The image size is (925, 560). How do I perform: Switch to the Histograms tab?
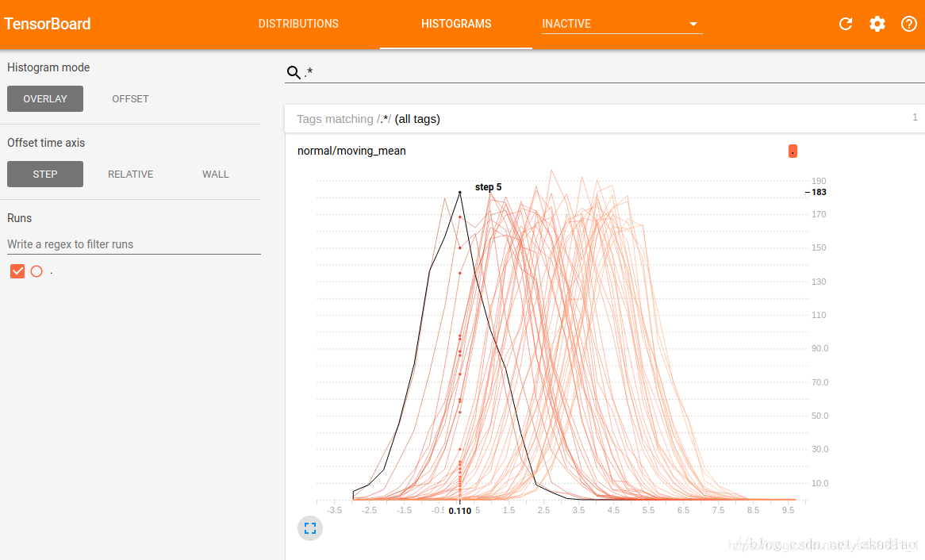tap(456, 24)
